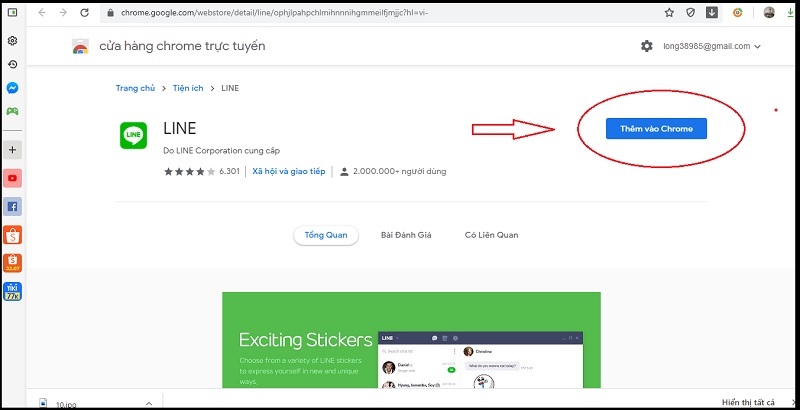Toggle the browser sidebar panel icon
Image resolution: width=800 pixels, height=410 pixels.
click(x=12, y=12)
